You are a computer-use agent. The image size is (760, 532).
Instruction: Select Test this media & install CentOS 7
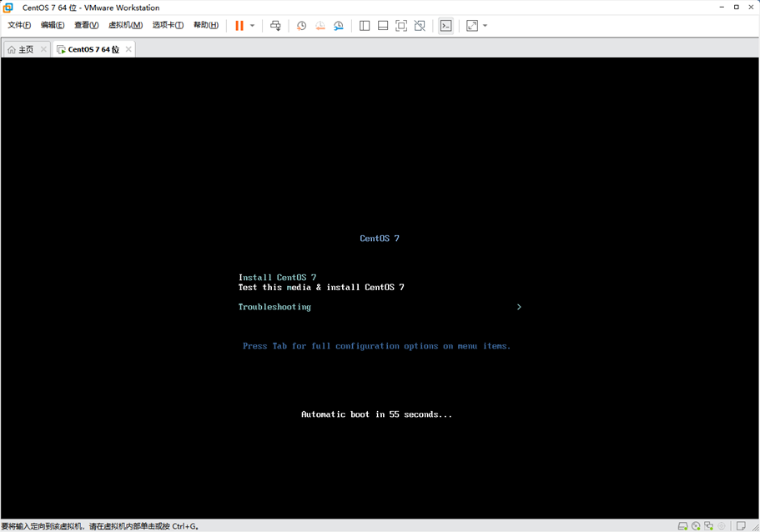[321, 288]
